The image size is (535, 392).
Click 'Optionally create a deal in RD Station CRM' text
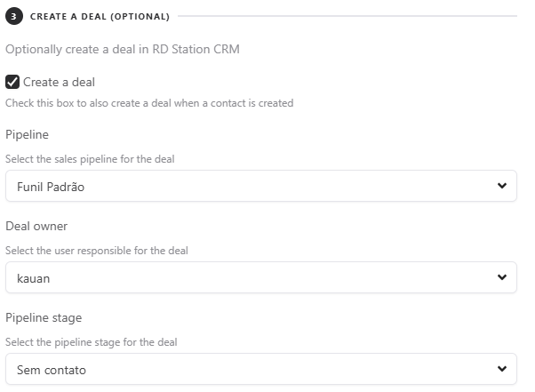coord(122,49)
